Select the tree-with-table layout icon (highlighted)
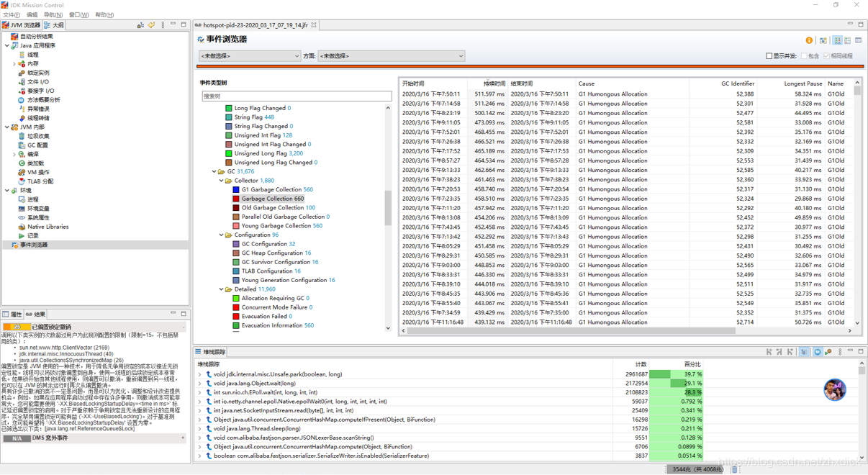 pos(838,40)
